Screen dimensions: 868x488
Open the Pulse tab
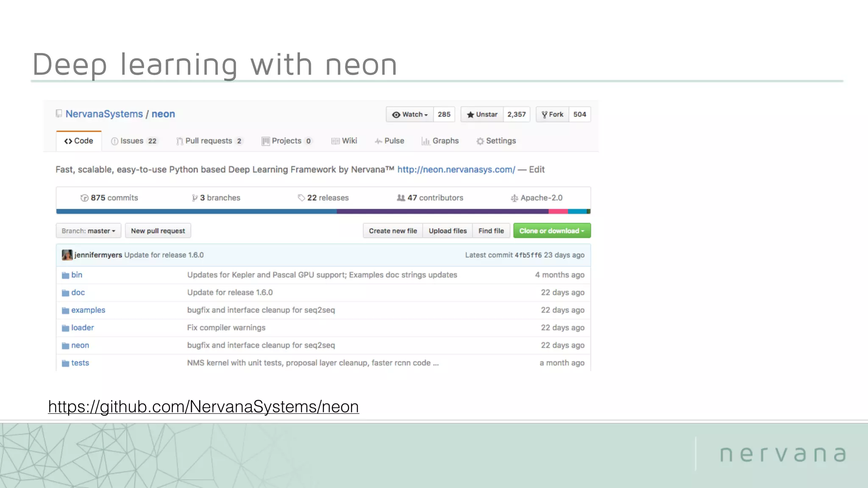click(x=389, y=141)
